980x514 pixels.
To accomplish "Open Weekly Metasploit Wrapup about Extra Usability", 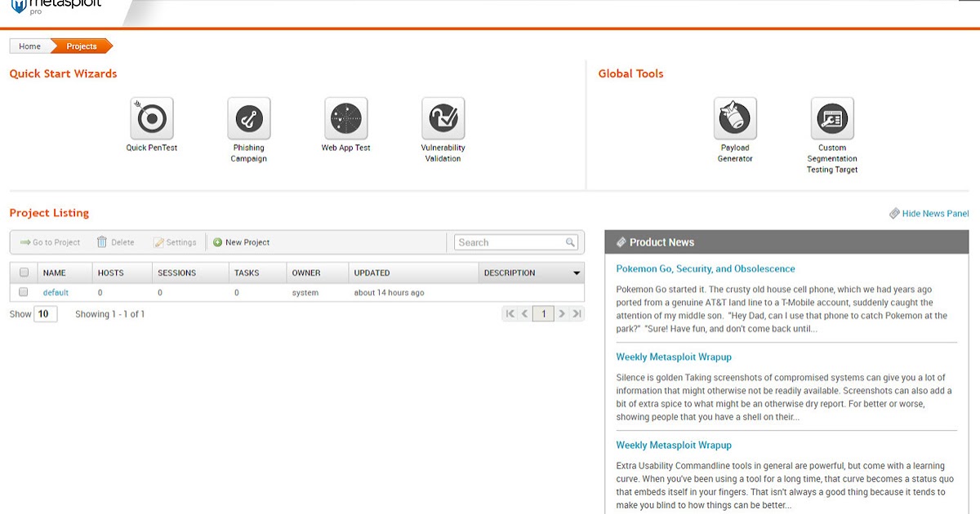I will click(x=674, y=445).
